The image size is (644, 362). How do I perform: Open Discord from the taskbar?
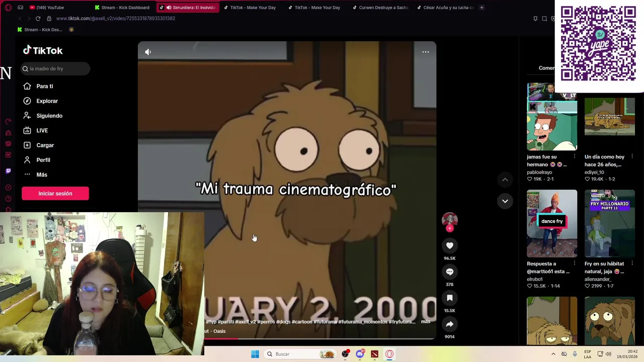(360, 354)
